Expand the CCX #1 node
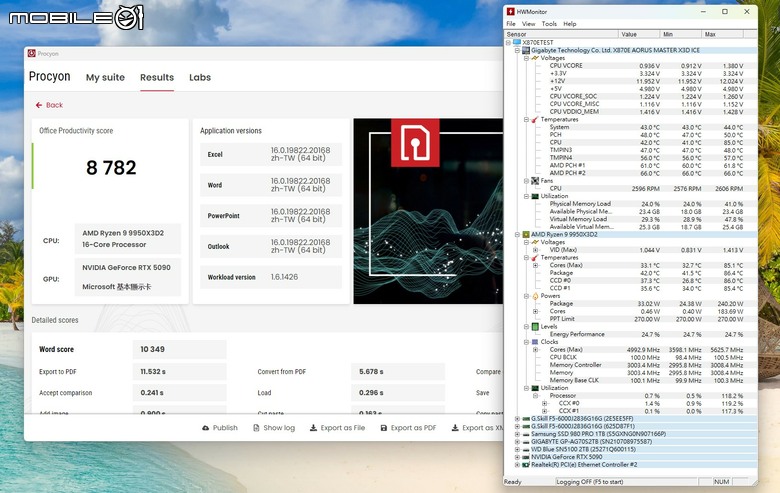 click(544, 411)
